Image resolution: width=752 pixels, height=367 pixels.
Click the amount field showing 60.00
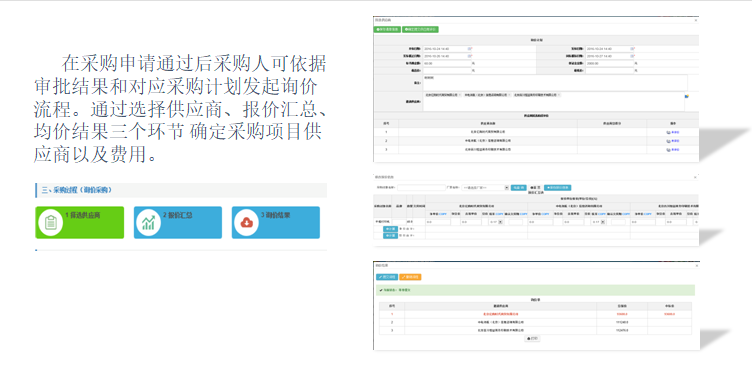pyautogui.click(x=447, y=63)
